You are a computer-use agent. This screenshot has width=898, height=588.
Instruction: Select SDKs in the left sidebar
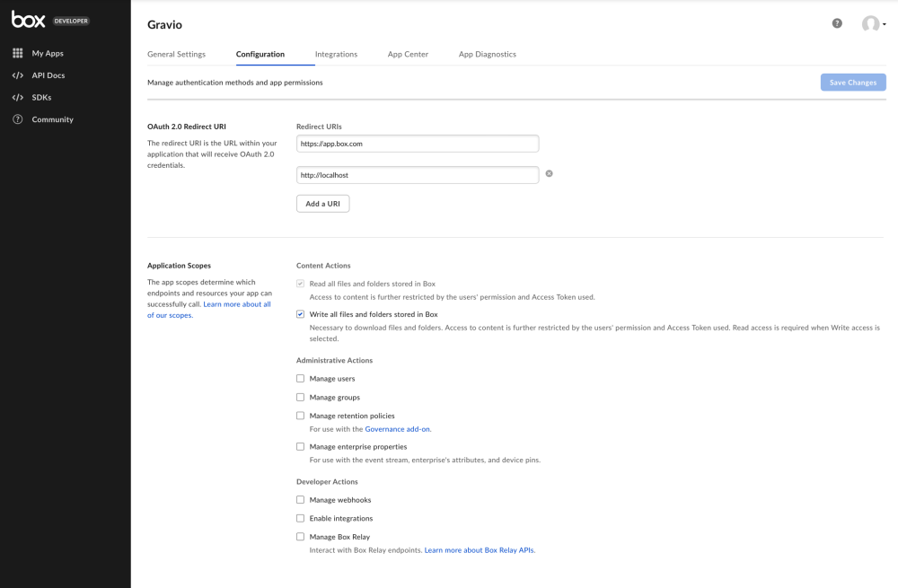[x=43, y=97]
